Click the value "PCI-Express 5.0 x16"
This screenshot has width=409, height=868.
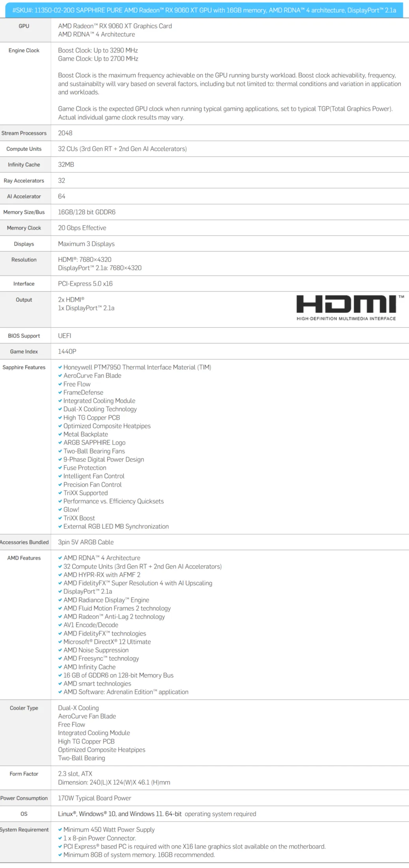(x=85, y=284)
